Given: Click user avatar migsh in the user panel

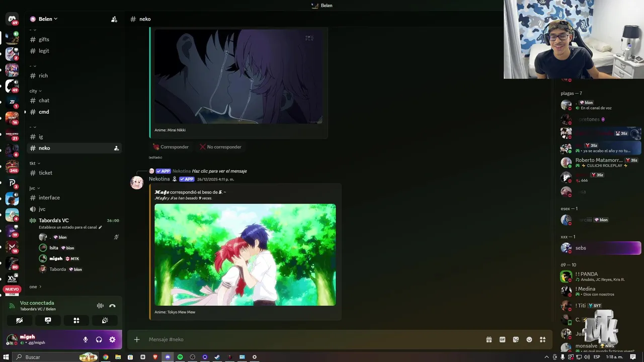Looking at the screenshot, I should (11, 339).
